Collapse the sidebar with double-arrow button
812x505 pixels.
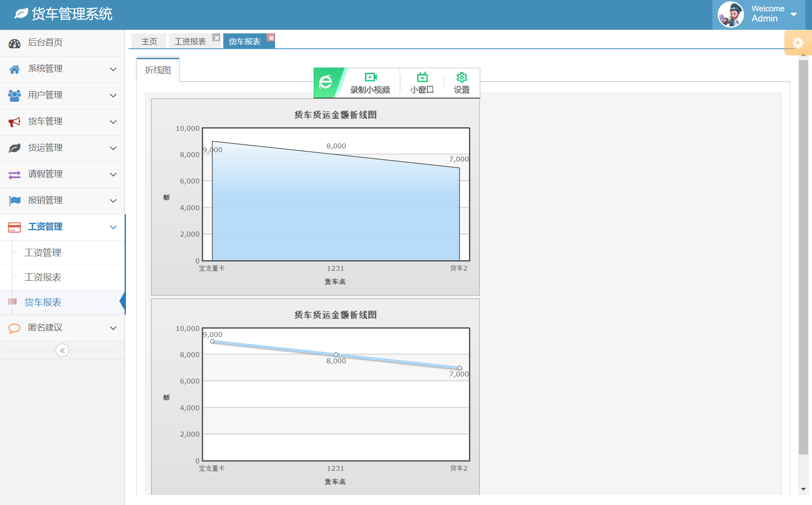click(x=62, y=350)
